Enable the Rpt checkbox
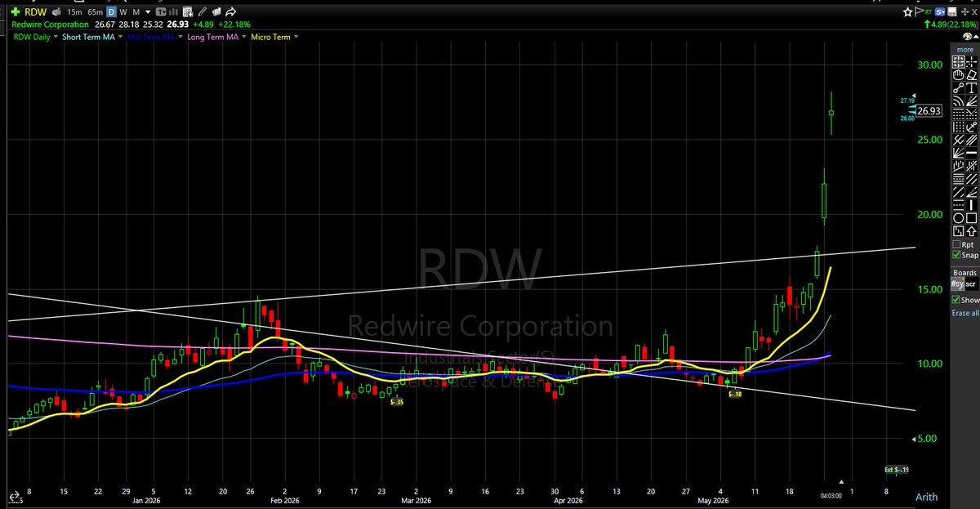 [x=956, y=244]
